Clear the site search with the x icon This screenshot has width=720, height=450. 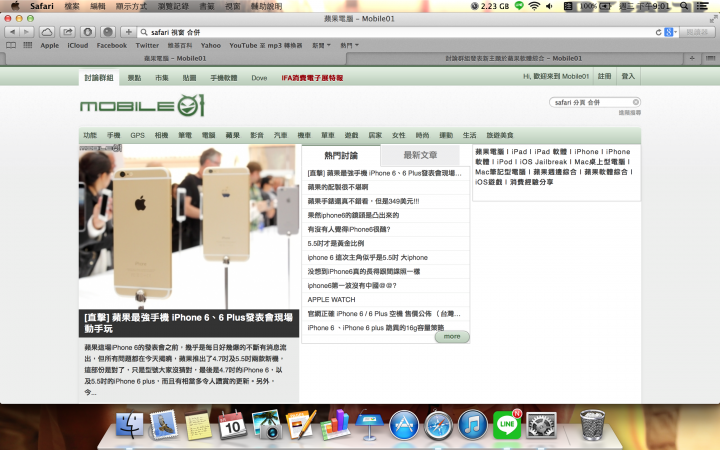pos(636,102)
